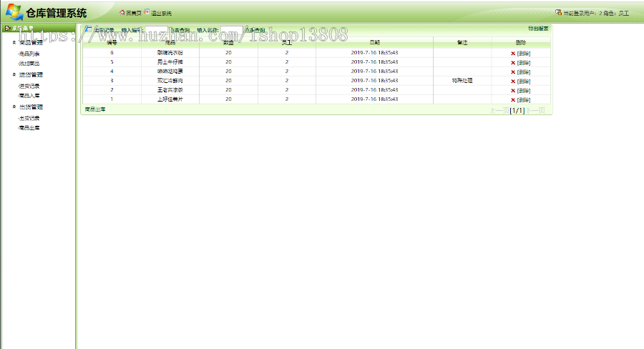Click the 数量 column header
Screen dimensions: 644x349
tap(228, 43)
